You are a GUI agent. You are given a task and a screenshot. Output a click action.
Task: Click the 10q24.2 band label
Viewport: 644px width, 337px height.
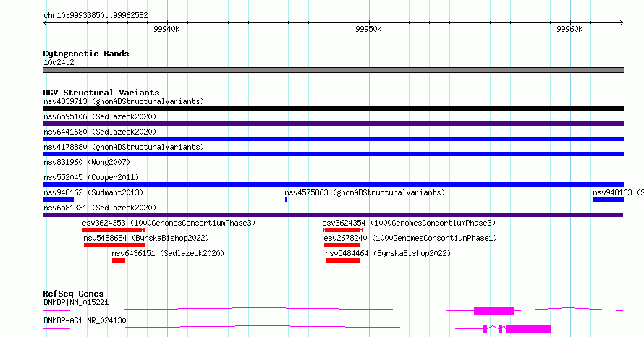pos(59,62)
